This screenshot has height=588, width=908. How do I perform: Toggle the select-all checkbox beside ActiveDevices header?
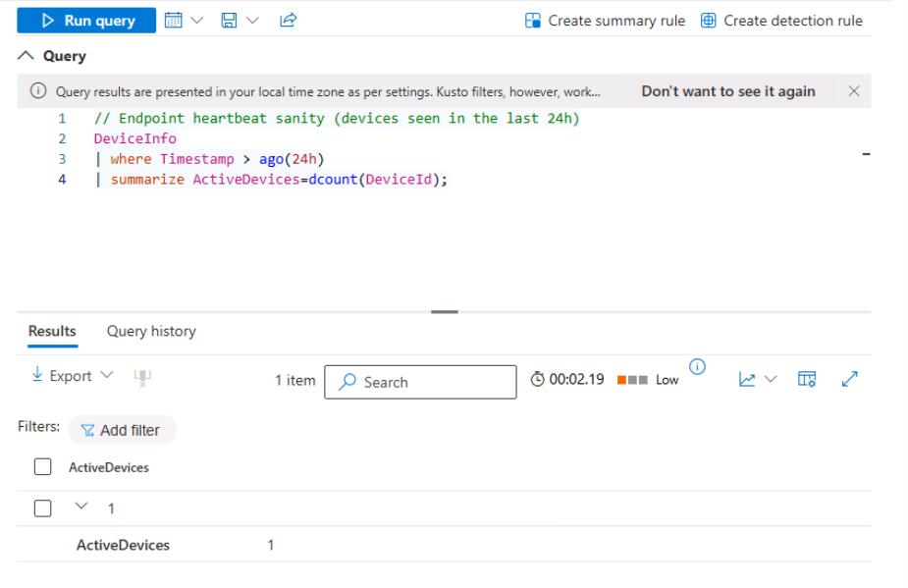(41, 468)
